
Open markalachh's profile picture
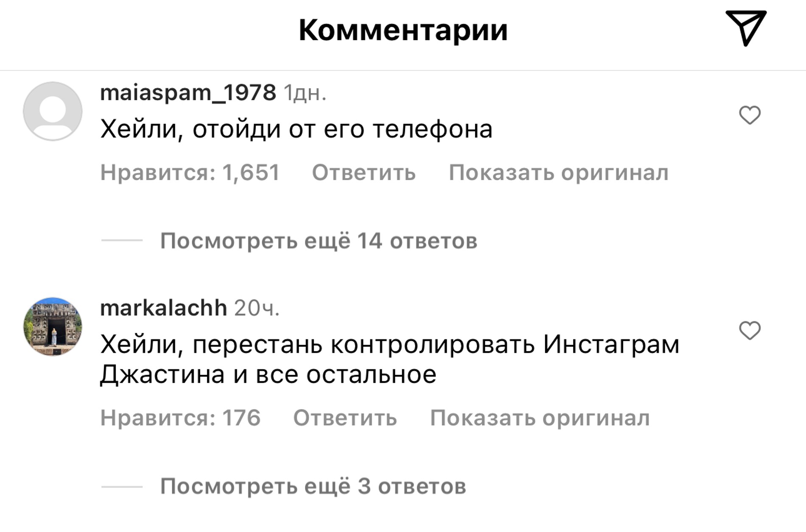[53, 326]
